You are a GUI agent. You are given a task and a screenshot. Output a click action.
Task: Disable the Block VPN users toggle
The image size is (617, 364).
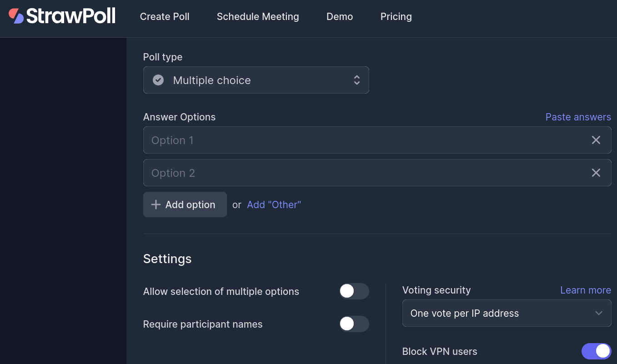point(596,351)
